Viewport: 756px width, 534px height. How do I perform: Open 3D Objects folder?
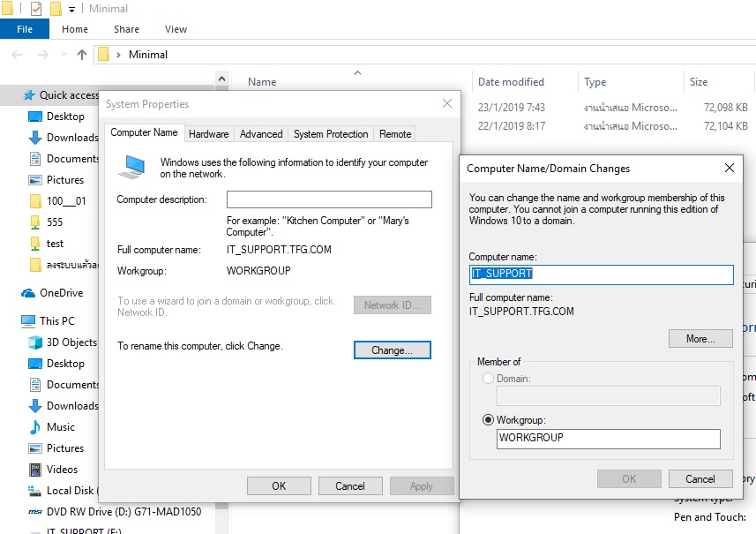pyautogui.click(x=63, y=342)
